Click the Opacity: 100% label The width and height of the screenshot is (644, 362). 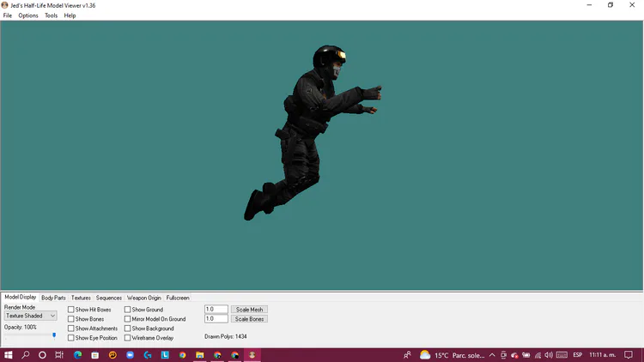pos(21,327)
